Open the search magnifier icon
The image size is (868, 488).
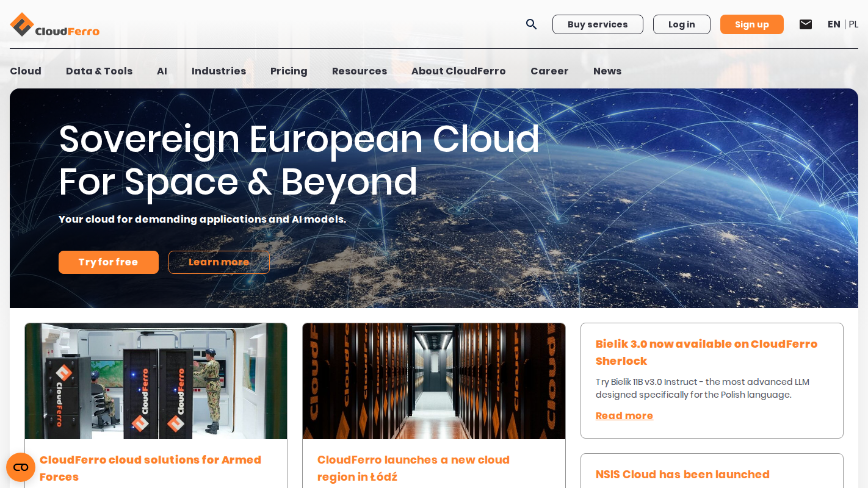pyautogui.click(x=532, y=24)
